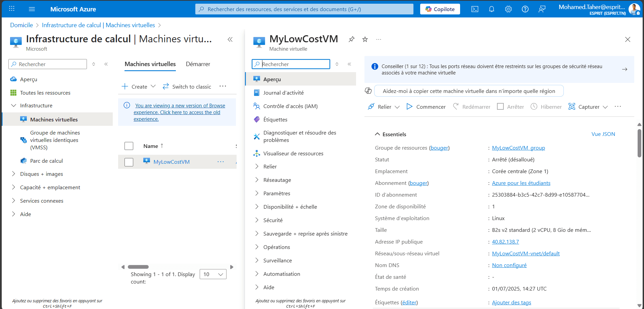Image resolution: width=644 pixels, height=309 pixels.
Task: Focus the left service menu search field
Action: (48, 64)
